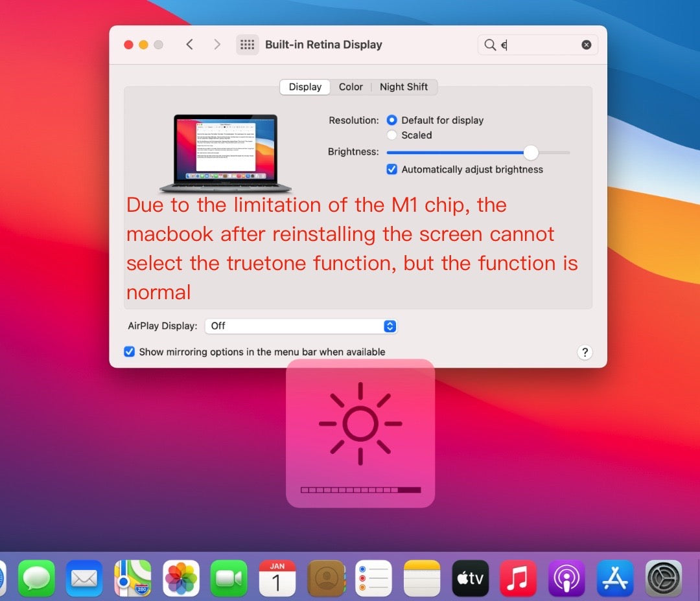Select Default for display resolution
Viewport: 700px width, 601px height.
391,120
